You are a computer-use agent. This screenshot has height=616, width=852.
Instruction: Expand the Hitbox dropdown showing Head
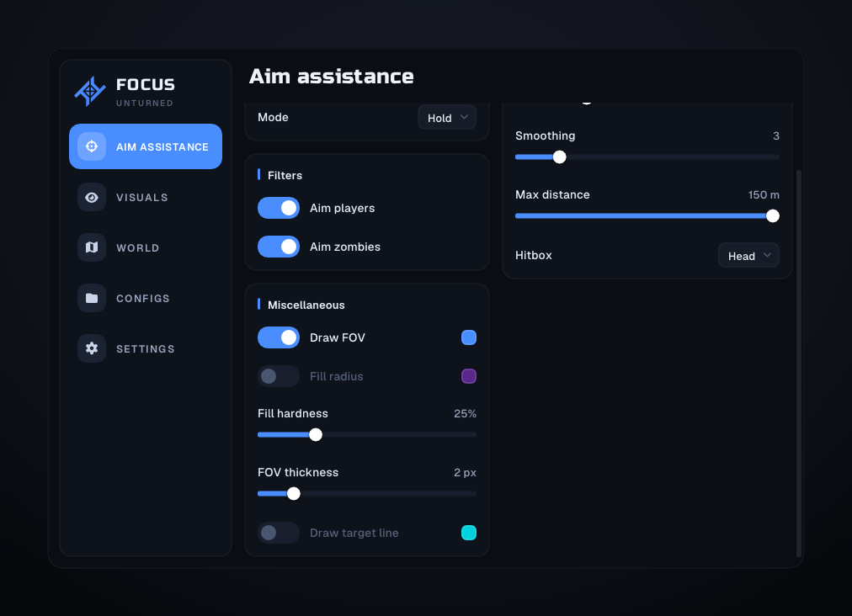click(748, 255)
